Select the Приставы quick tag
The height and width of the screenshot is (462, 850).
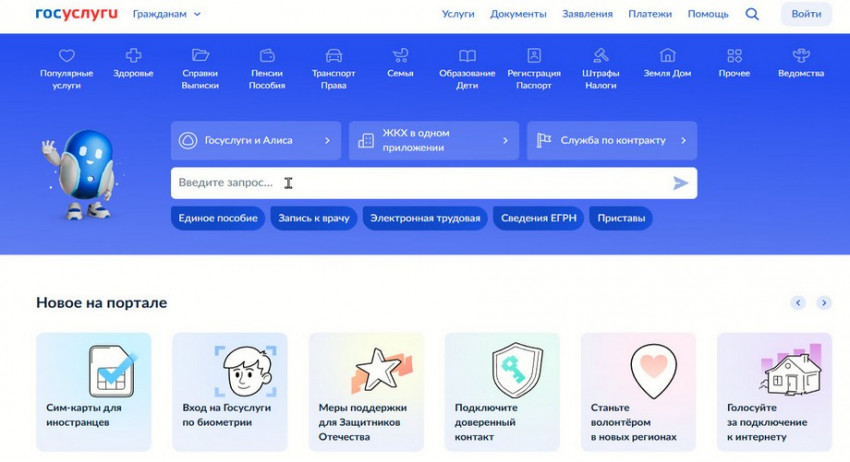(621, 219)
